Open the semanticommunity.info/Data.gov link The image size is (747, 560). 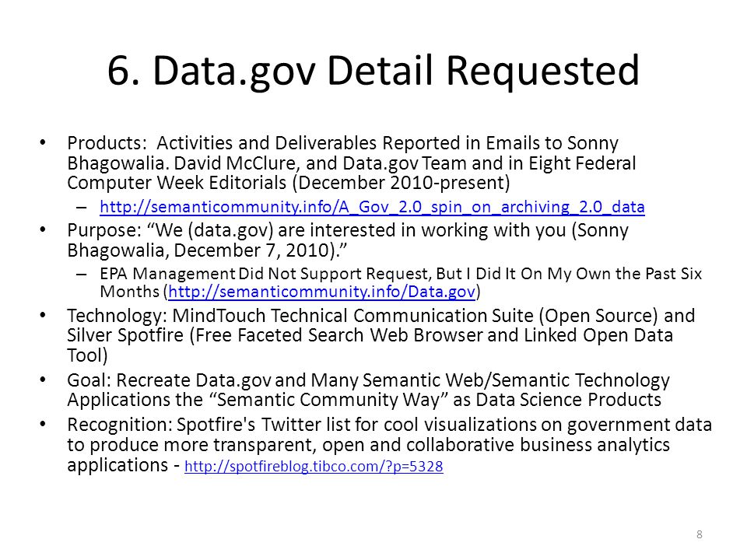322,292
